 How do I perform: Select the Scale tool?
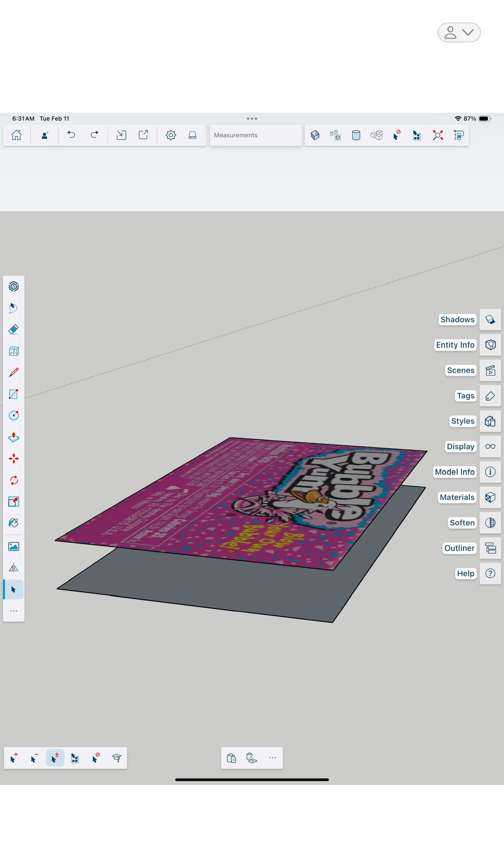click(x=14, y=501)
